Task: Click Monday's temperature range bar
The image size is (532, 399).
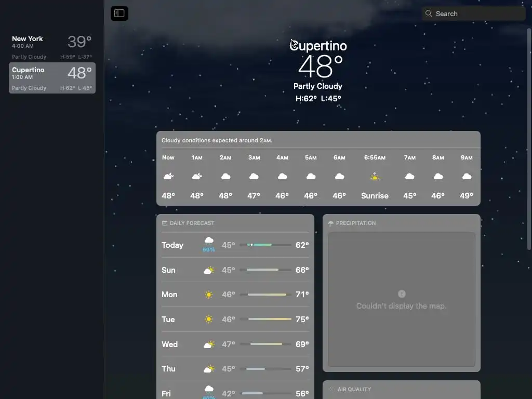Action: click(265, 295)
